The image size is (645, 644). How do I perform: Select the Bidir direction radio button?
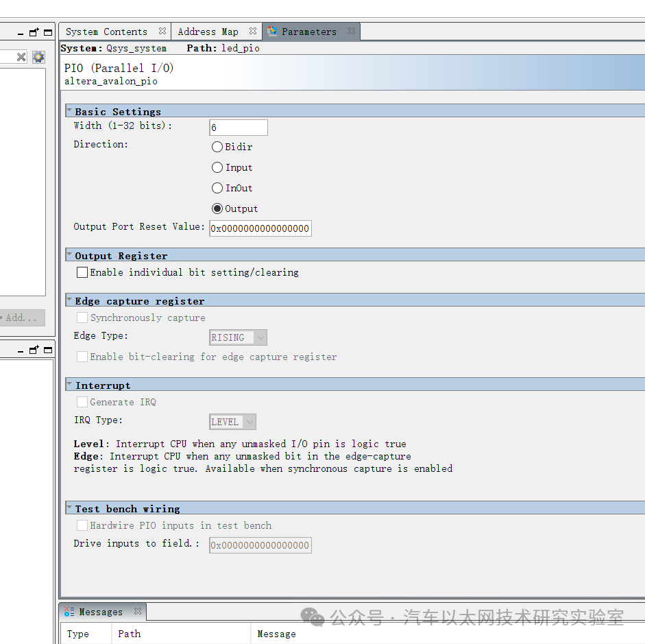[217, 147]
